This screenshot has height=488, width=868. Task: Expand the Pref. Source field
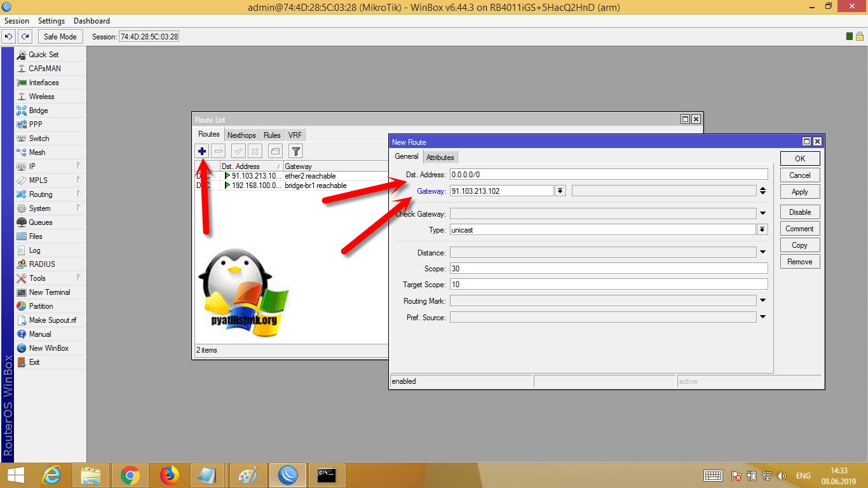(x=763, y=317)
